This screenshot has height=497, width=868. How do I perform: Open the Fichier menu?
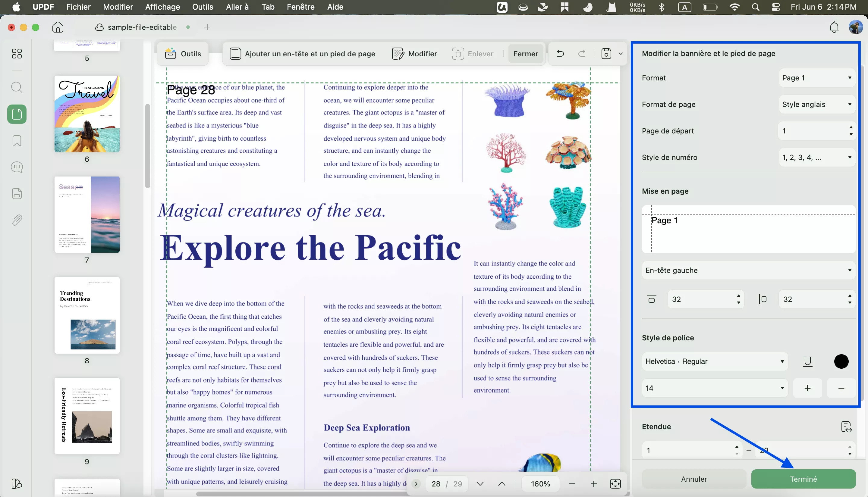[x=78, y=7]
